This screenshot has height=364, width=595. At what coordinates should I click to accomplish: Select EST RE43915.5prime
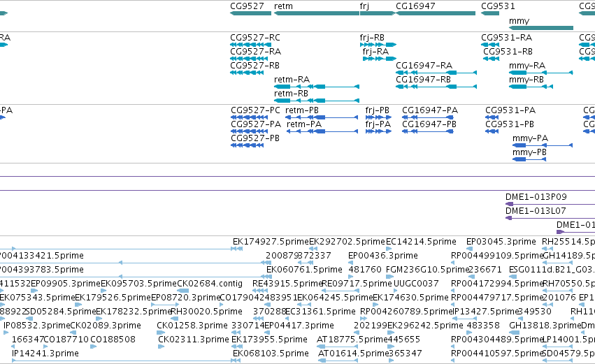pyautogui.click(x=287, y=284)
